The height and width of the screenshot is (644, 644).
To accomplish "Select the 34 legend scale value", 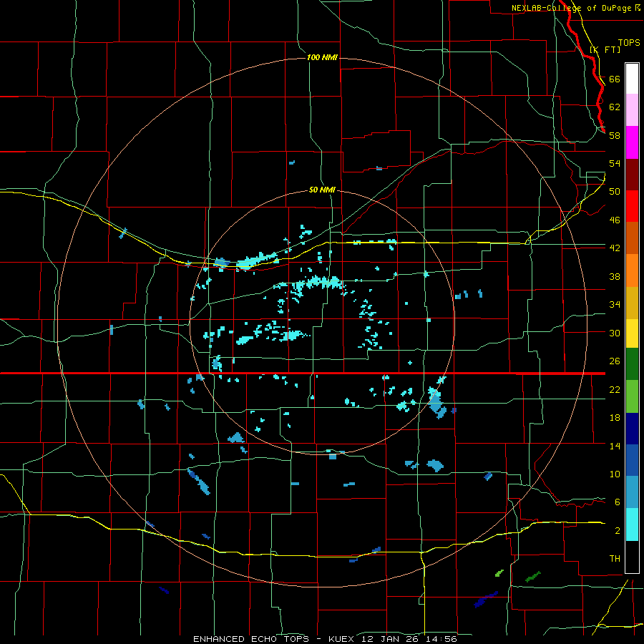I will pos(615,304).
